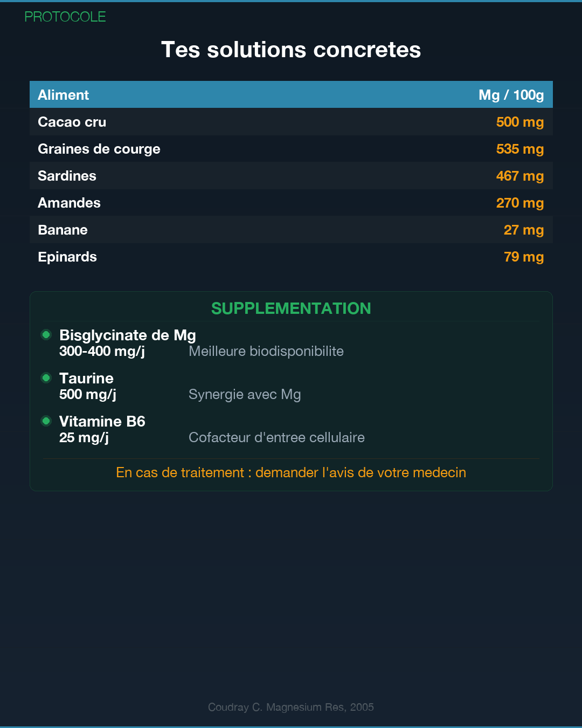Click the 79 mg value for Epinards

coord(523,257)
